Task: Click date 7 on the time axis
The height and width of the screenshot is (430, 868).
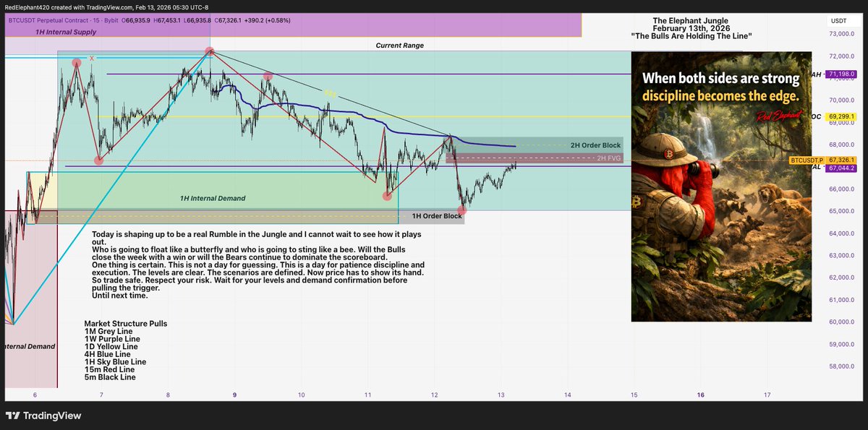Action: (x=101, y=395)
